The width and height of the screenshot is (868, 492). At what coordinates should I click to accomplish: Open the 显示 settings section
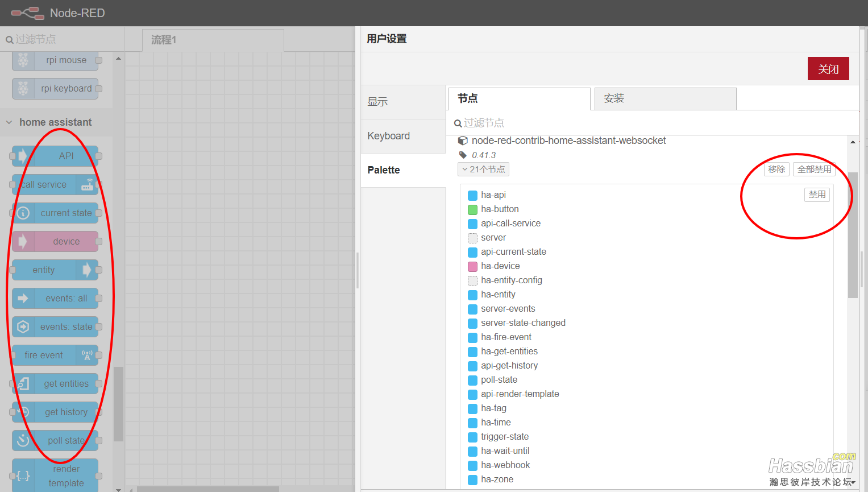tap(404, 102)
